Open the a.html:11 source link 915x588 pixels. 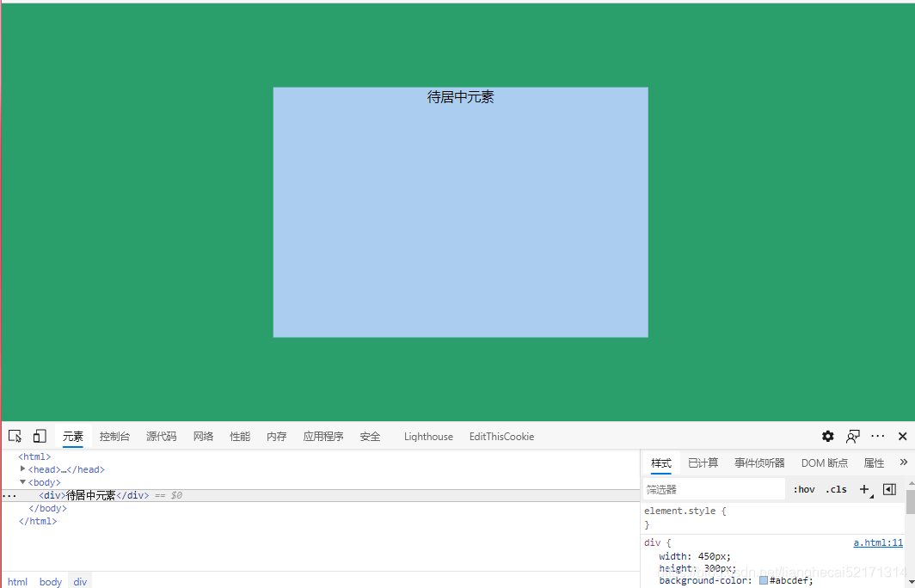[877, 542]
